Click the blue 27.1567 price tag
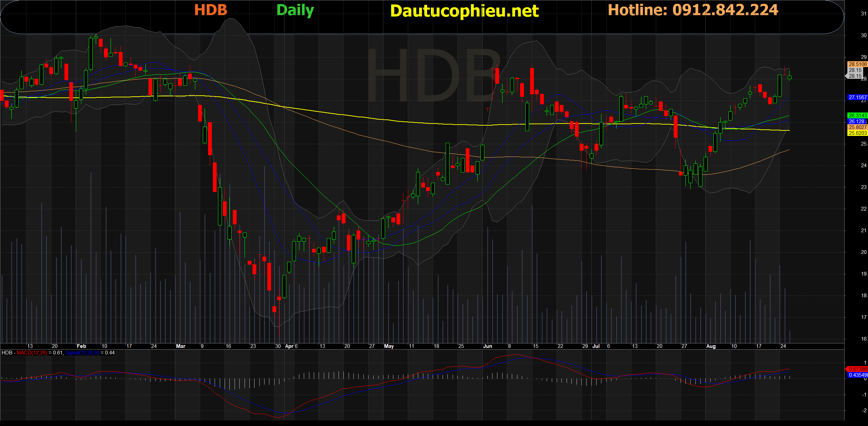This screenshot has height=426, width=868. [857, 97]
